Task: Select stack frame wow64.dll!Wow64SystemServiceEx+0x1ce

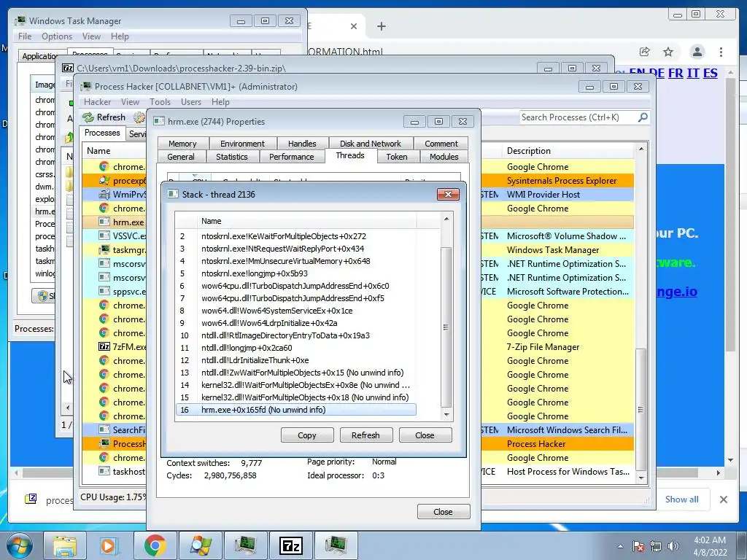Action: 296,311
